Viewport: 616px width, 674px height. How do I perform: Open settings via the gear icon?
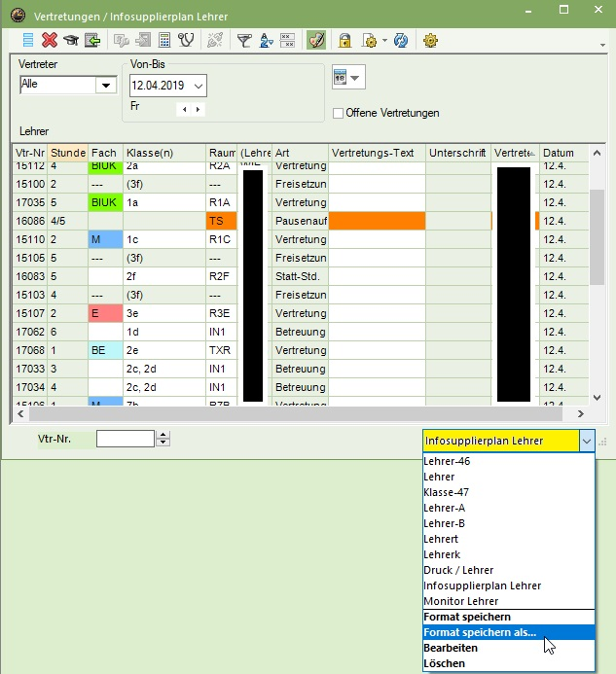coord(430,40)
